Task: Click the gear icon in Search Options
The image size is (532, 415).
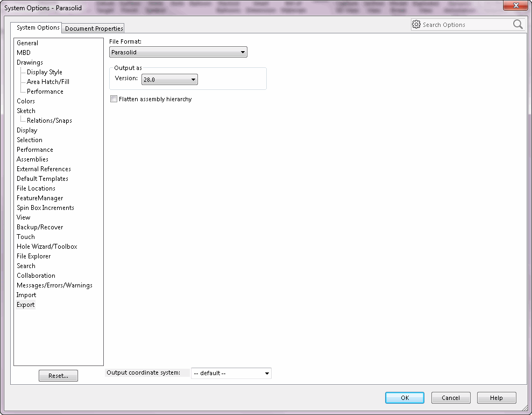Action: [x=416, y=24]
